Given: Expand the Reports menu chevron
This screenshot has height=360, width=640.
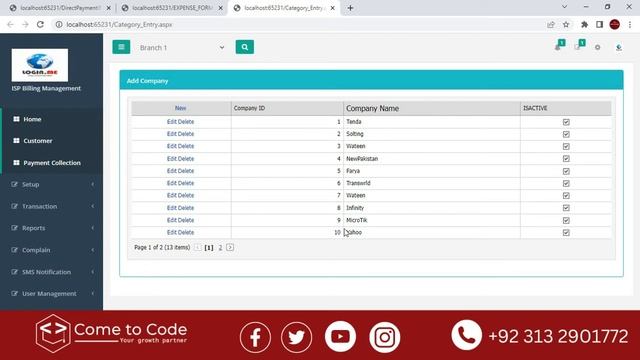Looking at the screenshot, I should (x=93, y=228).
